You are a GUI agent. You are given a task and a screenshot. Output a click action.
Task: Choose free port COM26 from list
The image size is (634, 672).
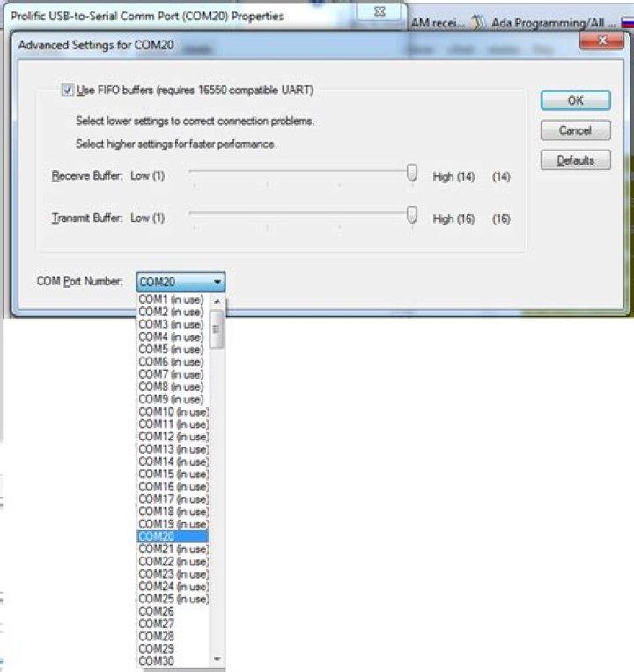click(173, 611)
